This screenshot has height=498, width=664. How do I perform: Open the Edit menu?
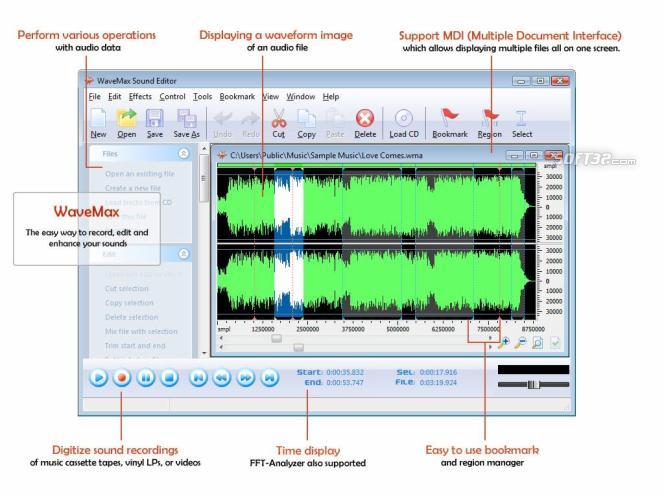point(114,97)
